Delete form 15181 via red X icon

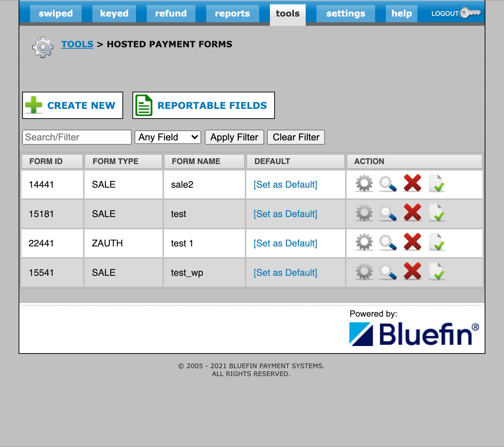coord(412,212)
